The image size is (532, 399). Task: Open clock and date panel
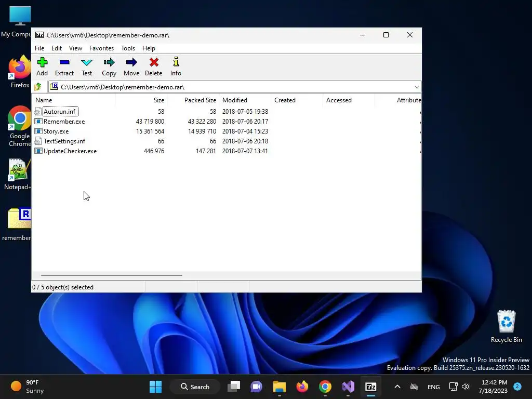493,387
